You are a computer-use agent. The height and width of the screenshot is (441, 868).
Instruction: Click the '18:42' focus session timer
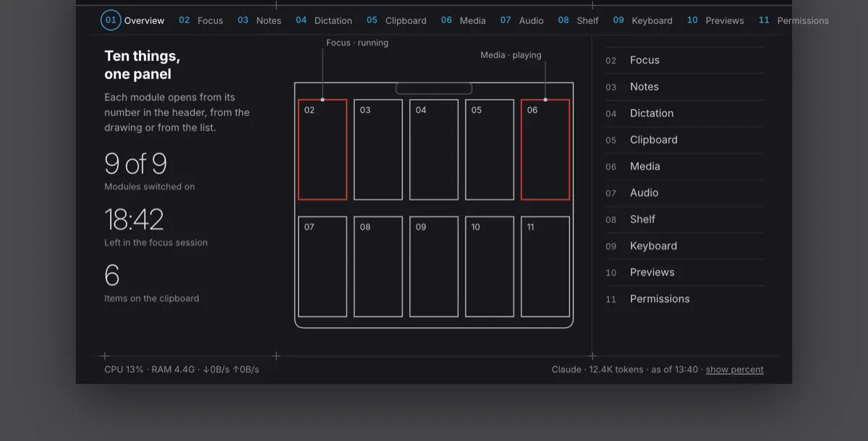[x=134, y=219]
